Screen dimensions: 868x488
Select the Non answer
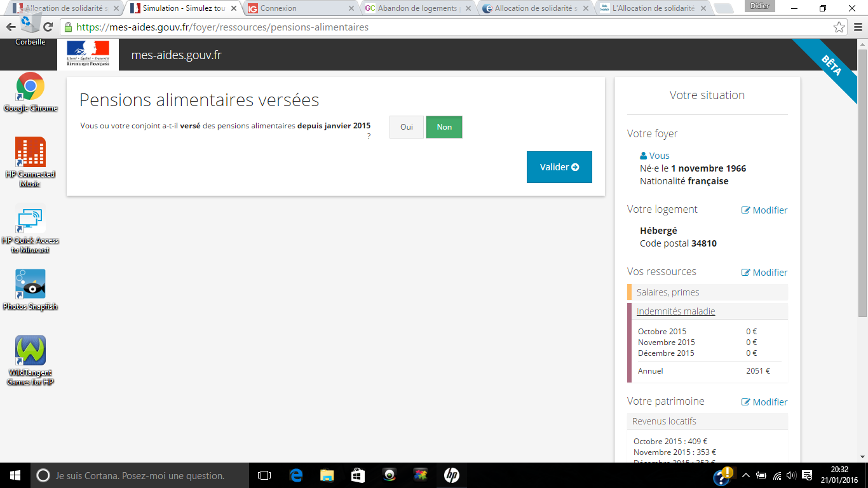coord(444,127)
